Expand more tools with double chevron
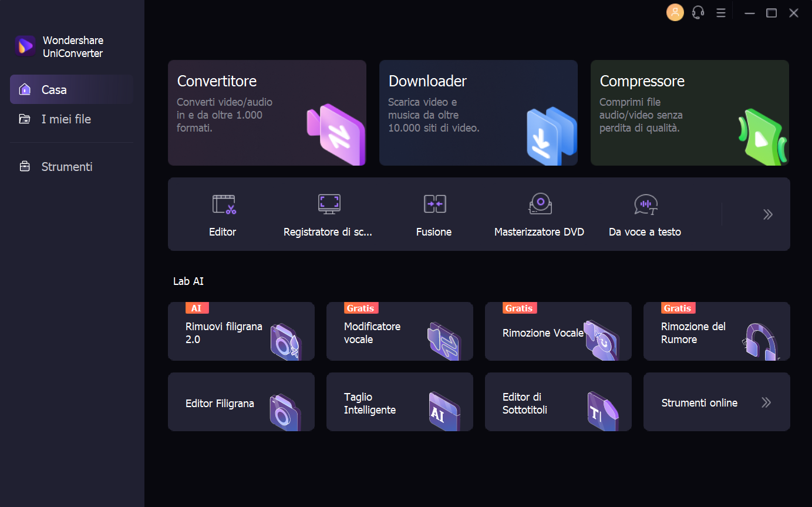 click(x=767, y=214)
